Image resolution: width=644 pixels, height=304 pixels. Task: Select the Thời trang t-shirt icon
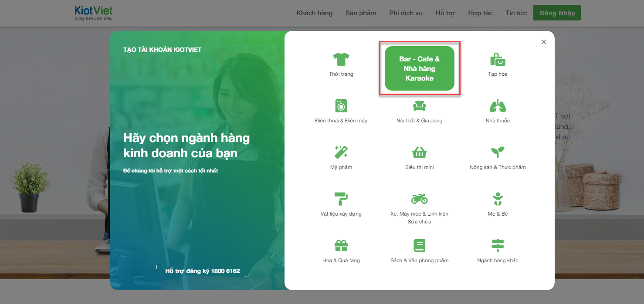[x=341, y=59]
